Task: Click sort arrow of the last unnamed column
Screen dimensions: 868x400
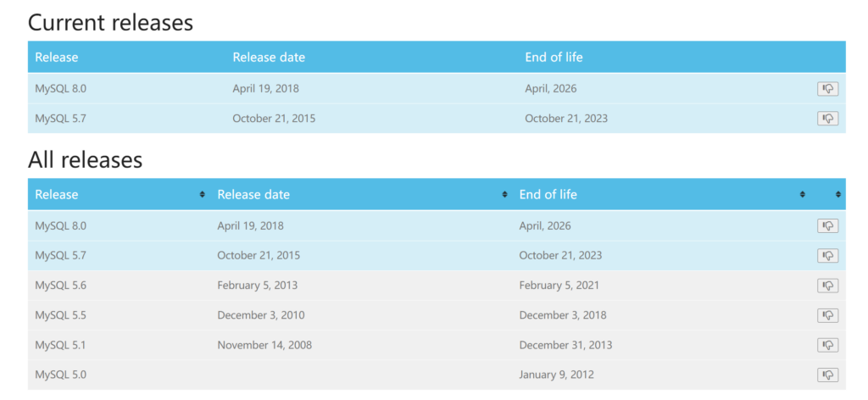Action: pos(838,195)
